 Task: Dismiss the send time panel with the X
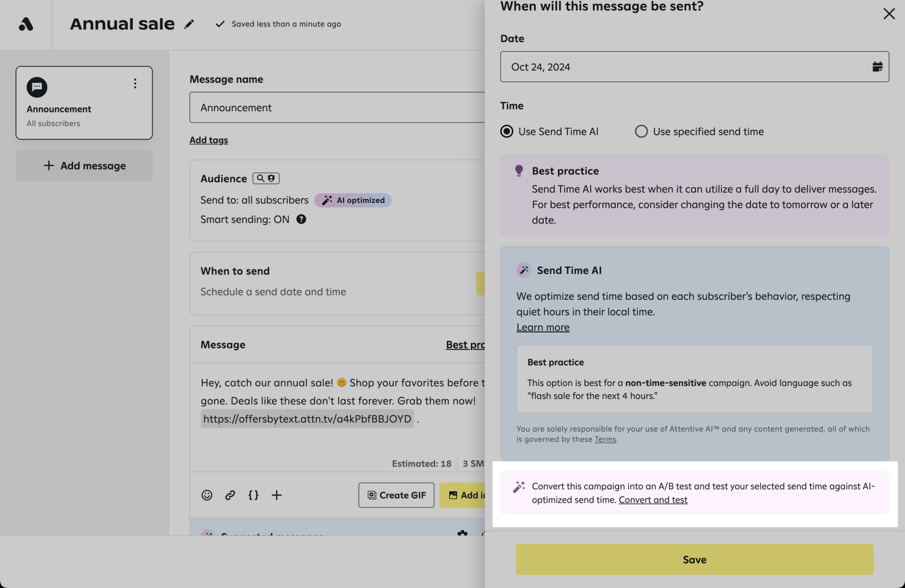pos(889,14)
